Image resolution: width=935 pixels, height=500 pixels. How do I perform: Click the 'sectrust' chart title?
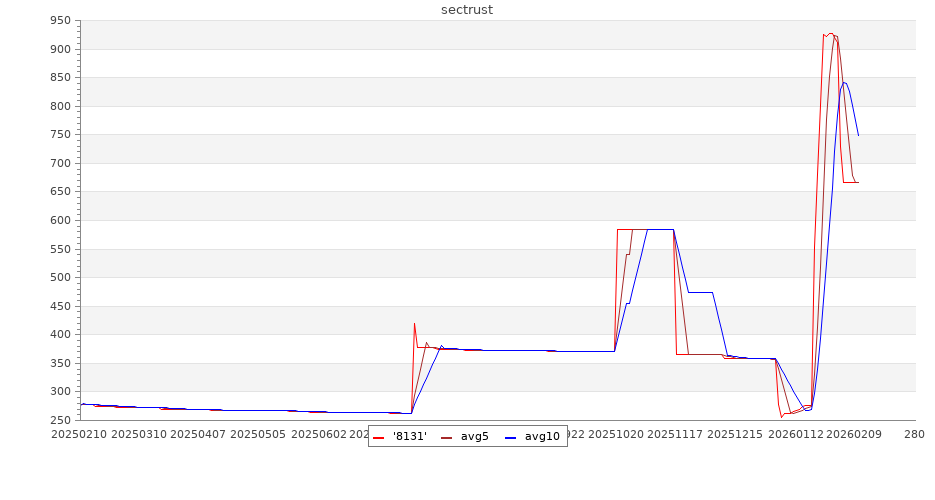[x=467, y=10]
